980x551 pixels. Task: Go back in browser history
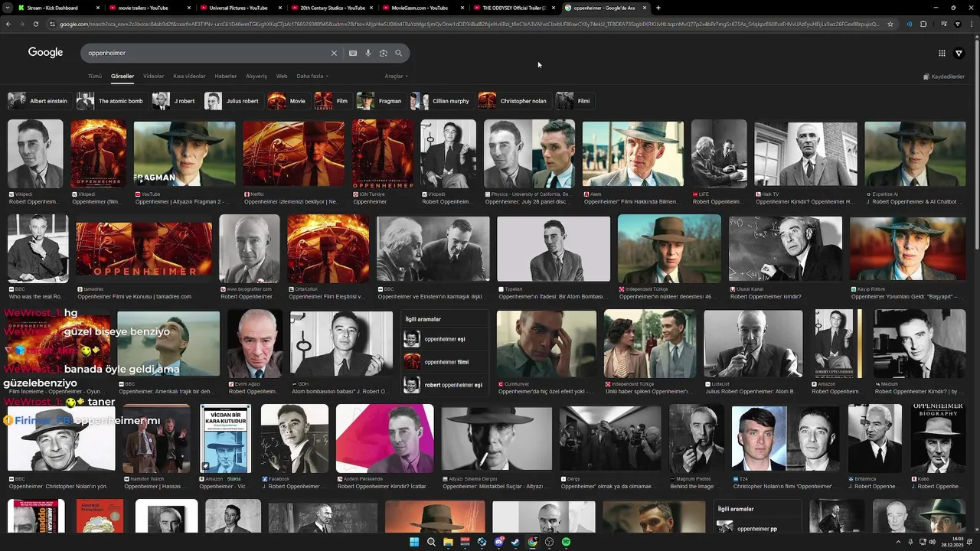[8, 24]
